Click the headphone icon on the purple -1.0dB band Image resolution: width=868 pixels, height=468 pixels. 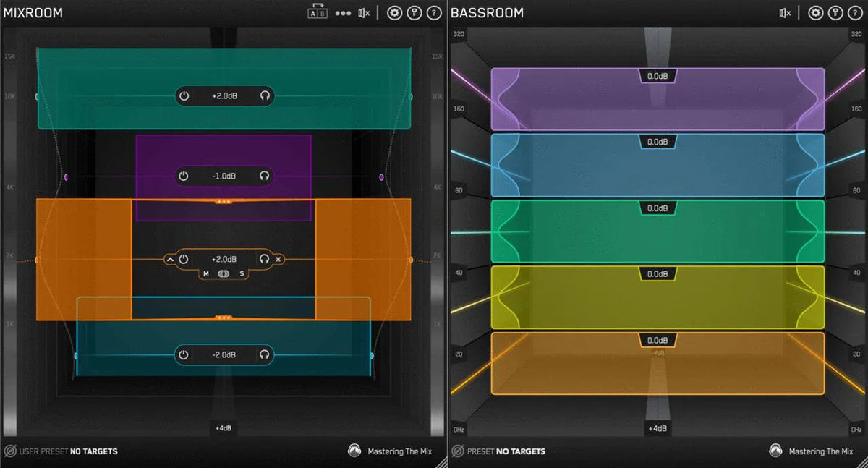click(263, 176)
